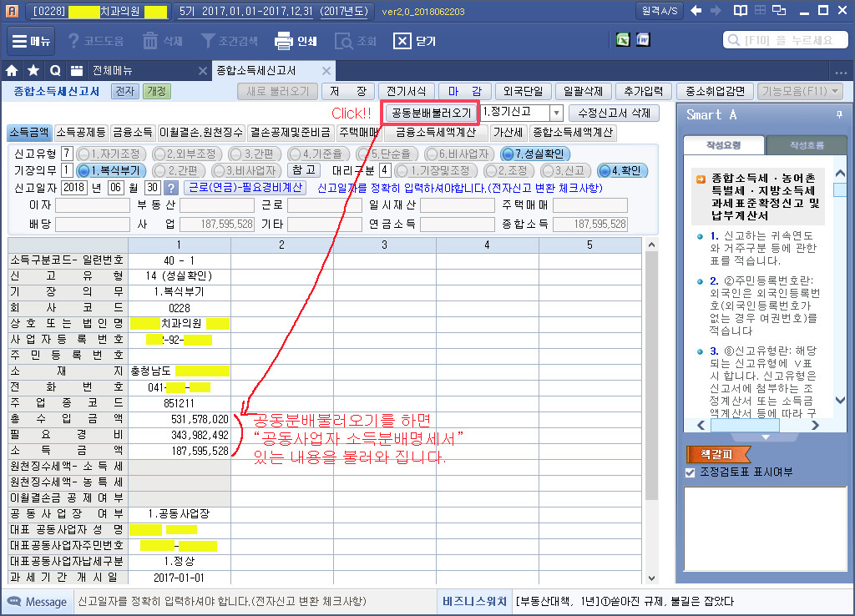Screen dimensions: 855x616
Task: Click the 삭제 trash icon
Action: (150, 41)
